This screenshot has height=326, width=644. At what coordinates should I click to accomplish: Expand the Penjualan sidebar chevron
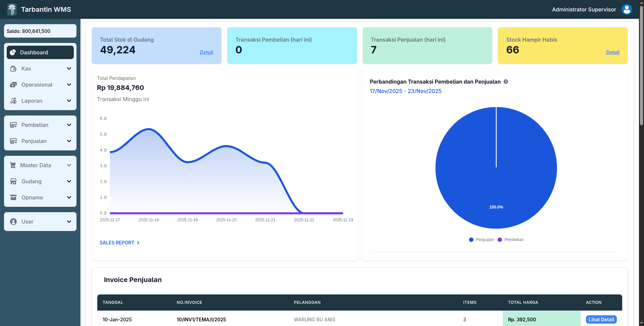pos(69,141)
